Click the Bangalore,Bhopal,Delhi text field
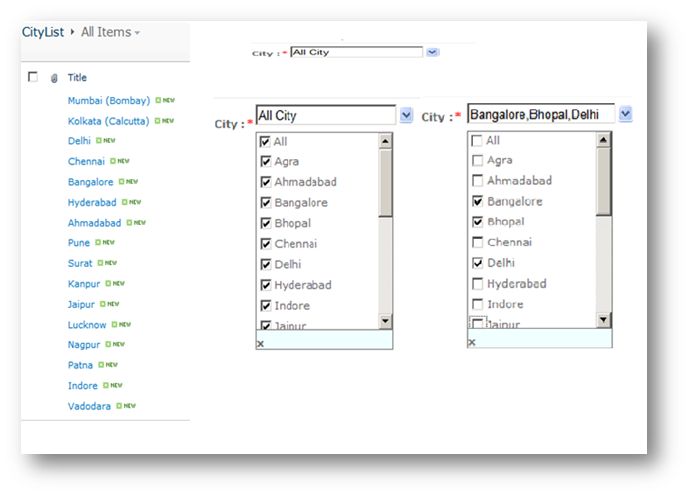The image size is (689, 496). [x=540, y=114]
